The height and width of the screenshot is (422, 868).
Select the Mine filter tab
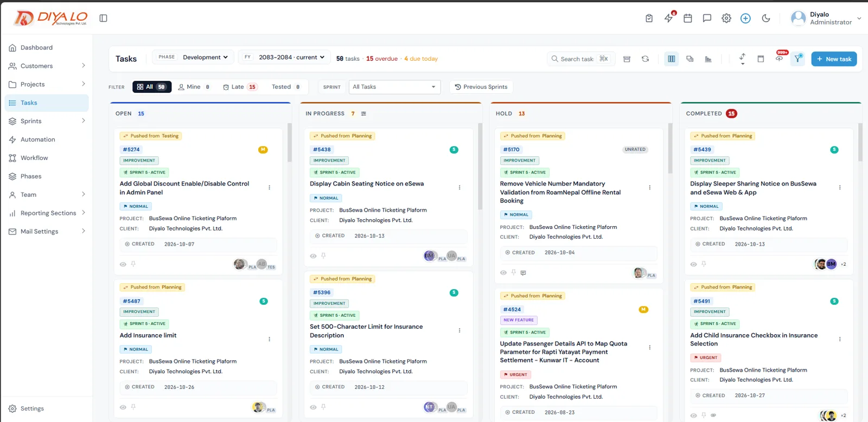click(194, 87)
